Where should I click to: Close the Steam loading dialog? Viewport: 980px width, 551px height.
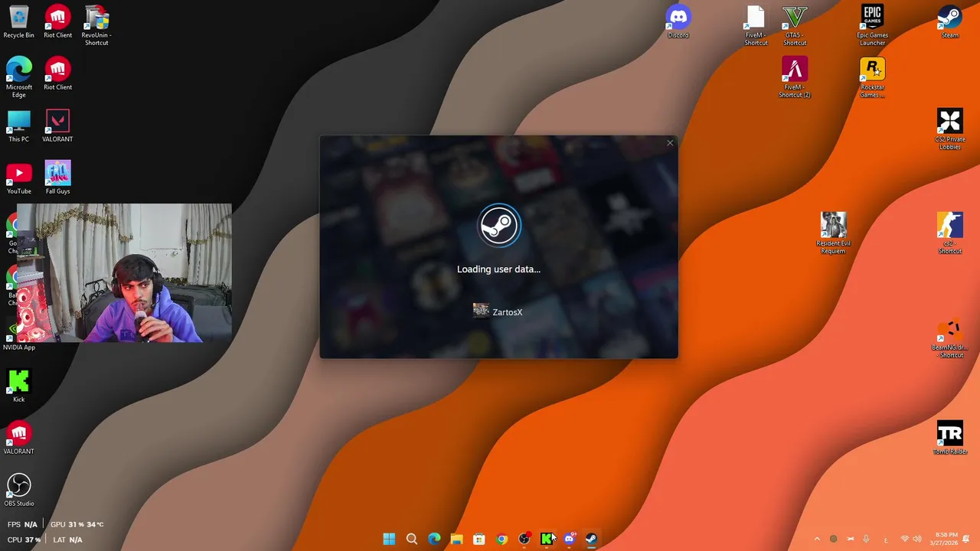coord(670,143)
